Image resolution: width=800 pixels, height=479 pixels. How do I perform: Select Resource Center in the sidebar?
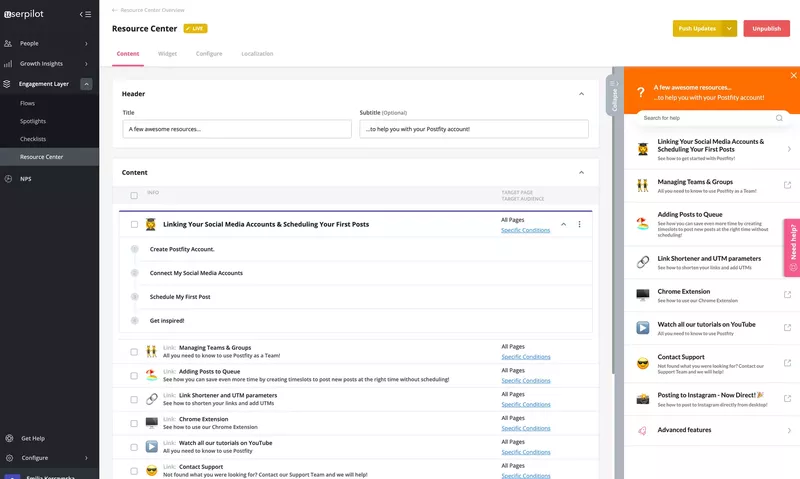pyautogui.click(x=49, y=157)
